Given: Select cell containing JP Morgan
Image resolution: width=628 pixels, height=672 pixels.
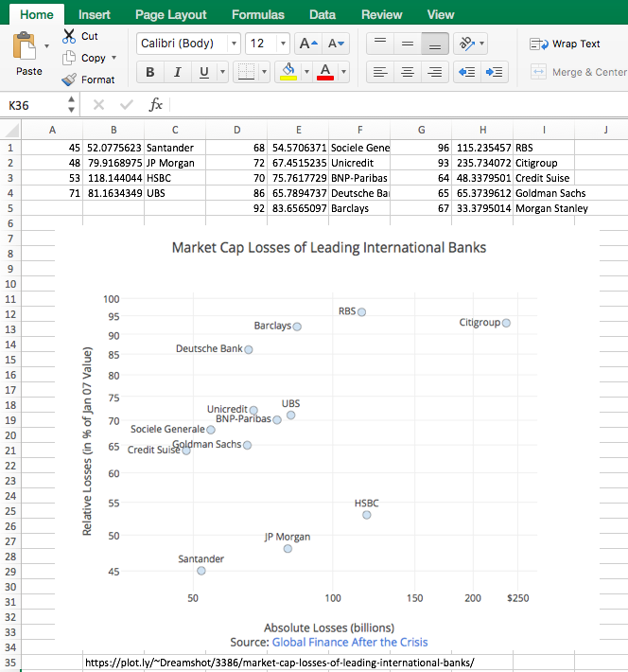Looking at the screenshot, I should (x=175, y=163).
